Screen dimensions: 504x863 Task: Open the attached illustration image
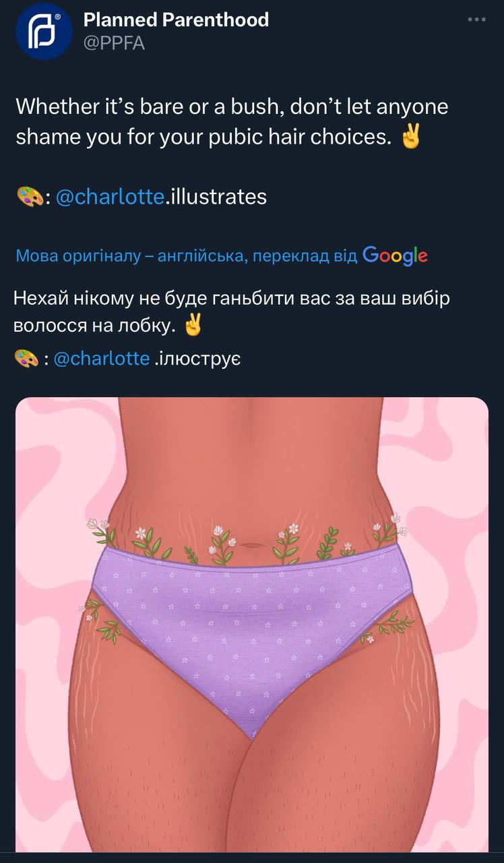click(251, 624)
